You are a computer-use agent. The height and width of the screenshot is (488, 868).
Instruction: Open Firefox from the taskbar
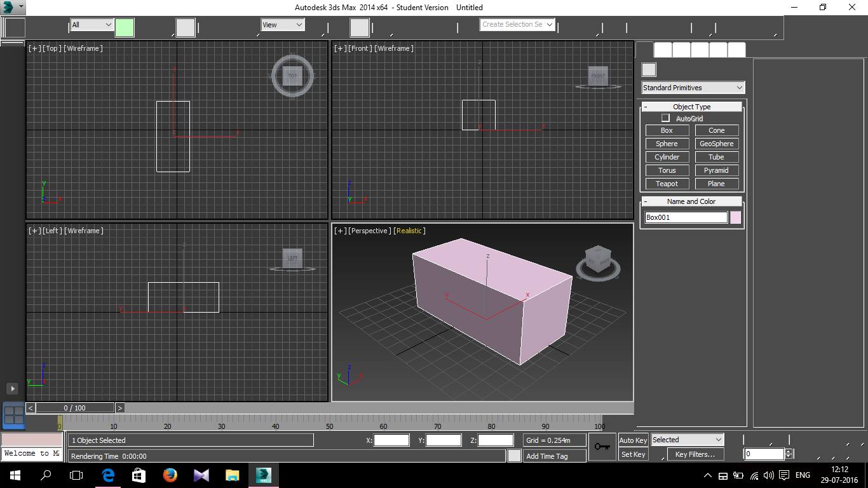170,475
